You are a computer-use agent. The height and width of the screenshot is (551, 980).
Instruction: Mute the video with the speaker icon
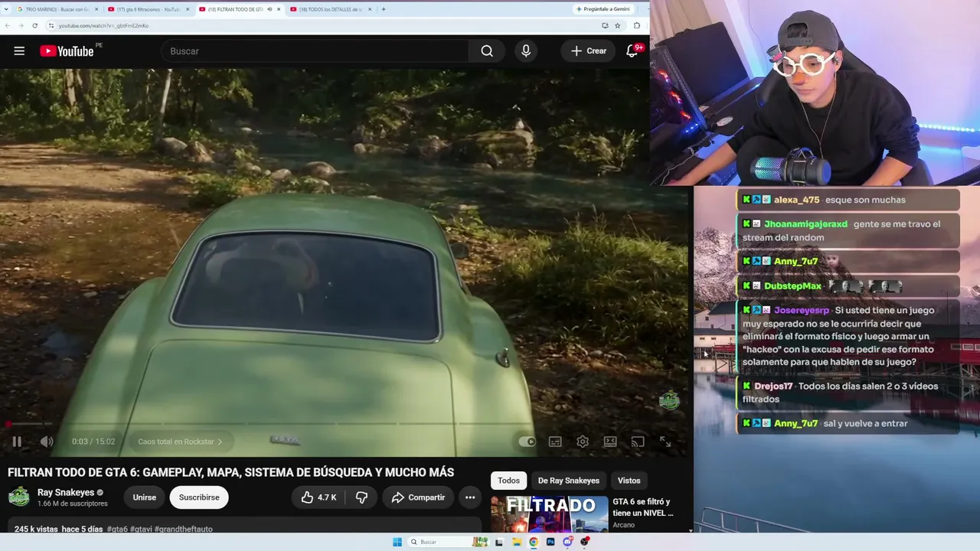tap(47, 442)
